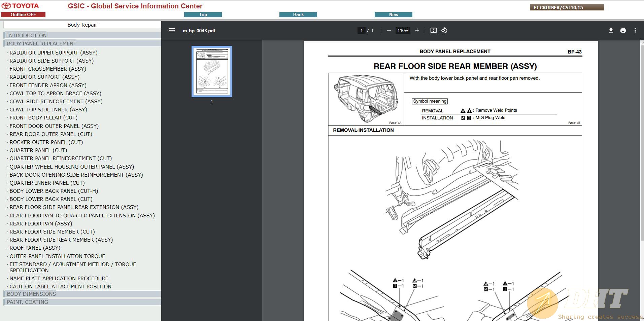Toggle the PDF sidebar hamburger menu
This screenshot has width=644, height=321.
tap(172, 30)
